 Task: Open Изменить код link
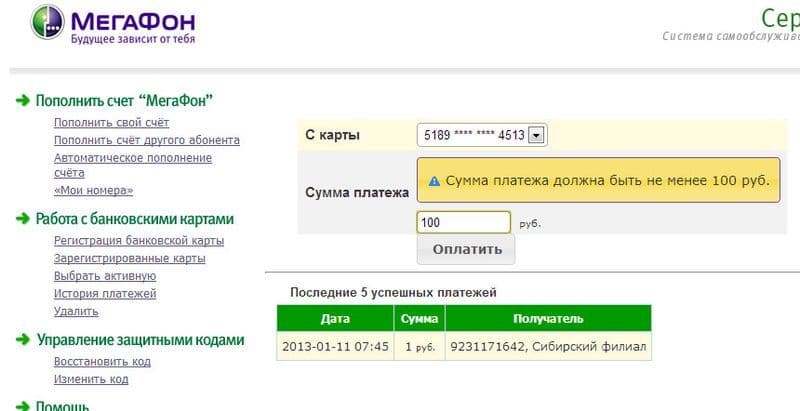coord(91,379)
